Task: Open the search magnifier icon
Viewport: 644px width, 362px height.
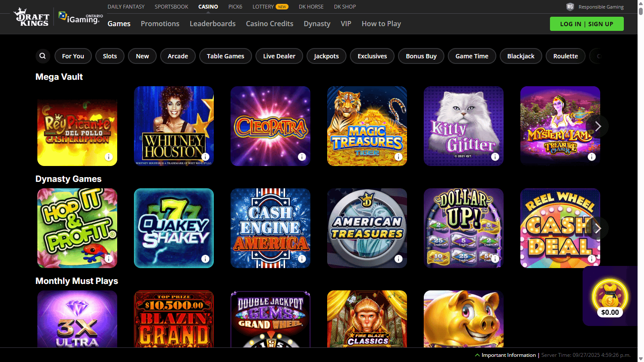Action: (x=43, y=56)
